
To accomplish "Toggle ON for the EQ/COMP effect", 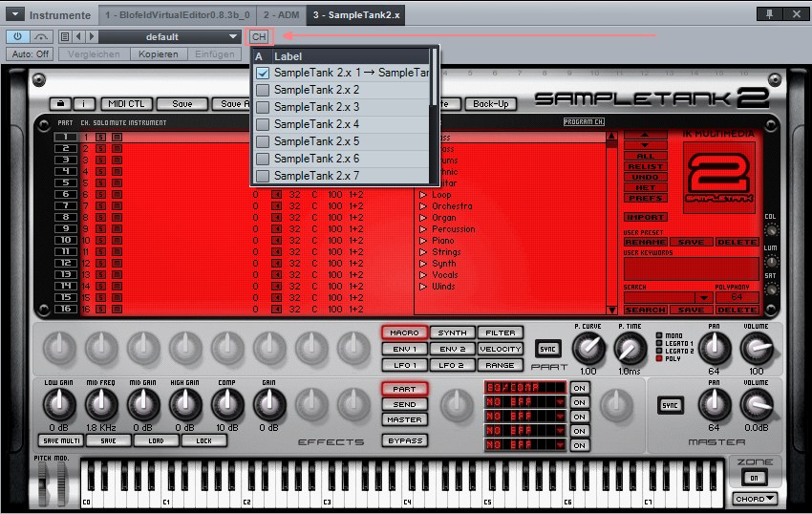I will [580, 388].
